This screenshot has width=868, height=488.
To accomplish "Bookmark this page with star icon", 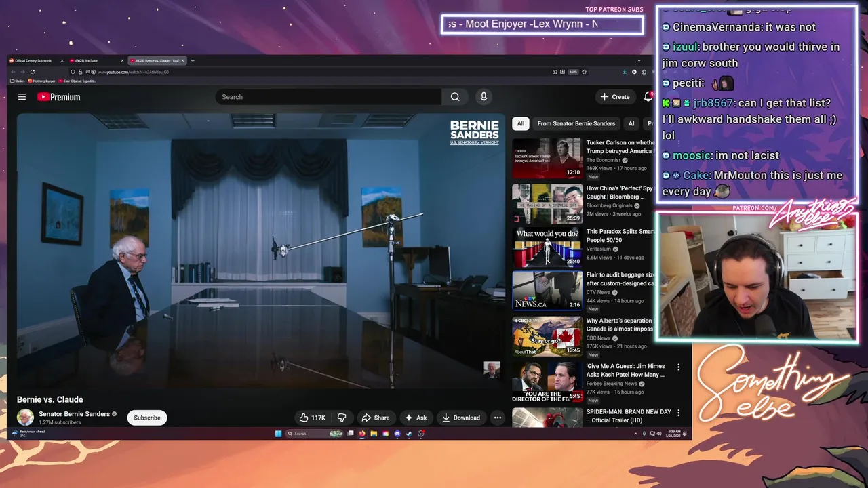I will (x=584, y=72).
